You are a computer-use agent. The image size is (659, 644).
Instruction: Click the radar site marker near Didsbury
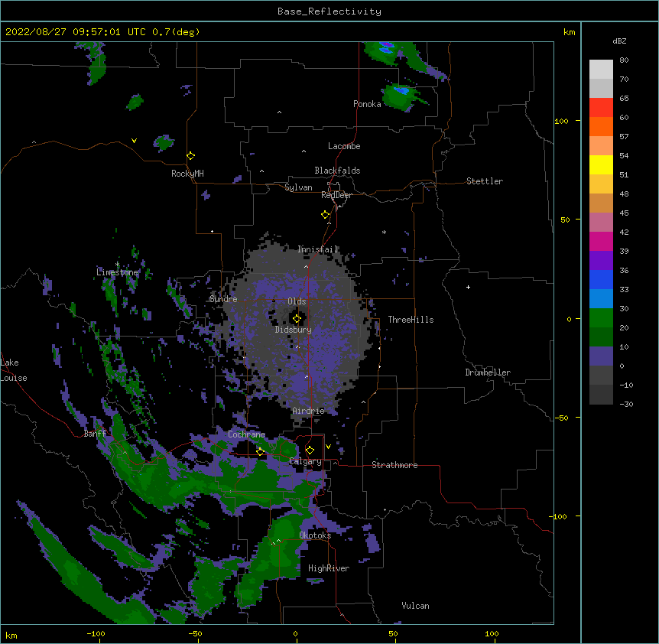tap(297, 319)
